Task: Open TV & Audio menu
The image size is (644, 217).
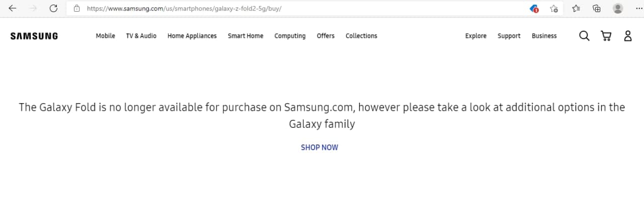Action: [141, 36]
